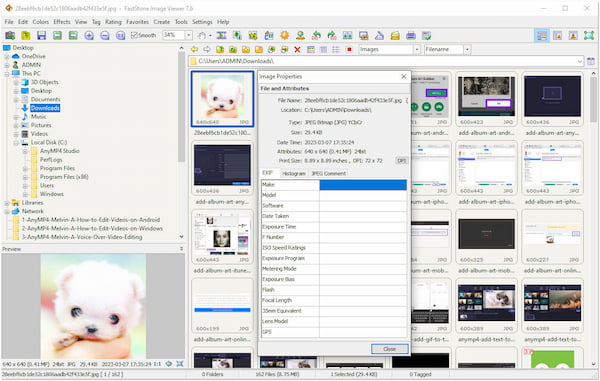Screen dimensions: 600x381
Task: Open the Images file filter dropdown
Action: (x=417, y=49)
